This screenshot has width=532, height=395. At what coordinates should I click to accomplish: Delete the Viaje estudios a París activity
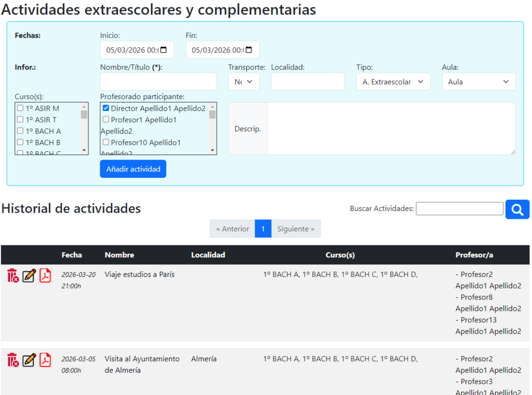tap(13, 275)
